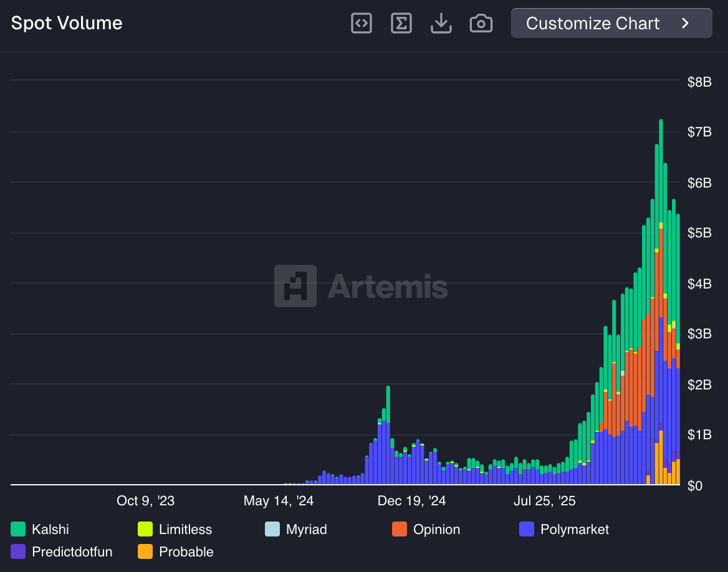728x572 pixels.
Task: Click the Myriad legend label
Action: [x=307, y=529]
